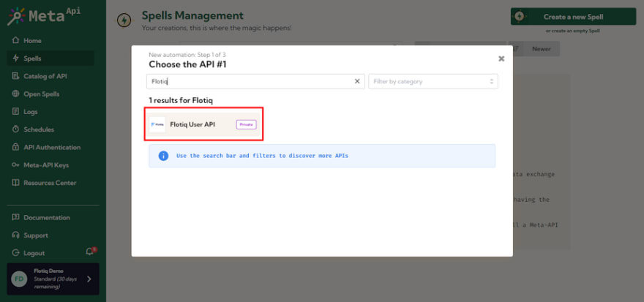Click the Support headset icon
This screenshot has height=302, width=644.
pyautogui.click(x=15, y=235)
